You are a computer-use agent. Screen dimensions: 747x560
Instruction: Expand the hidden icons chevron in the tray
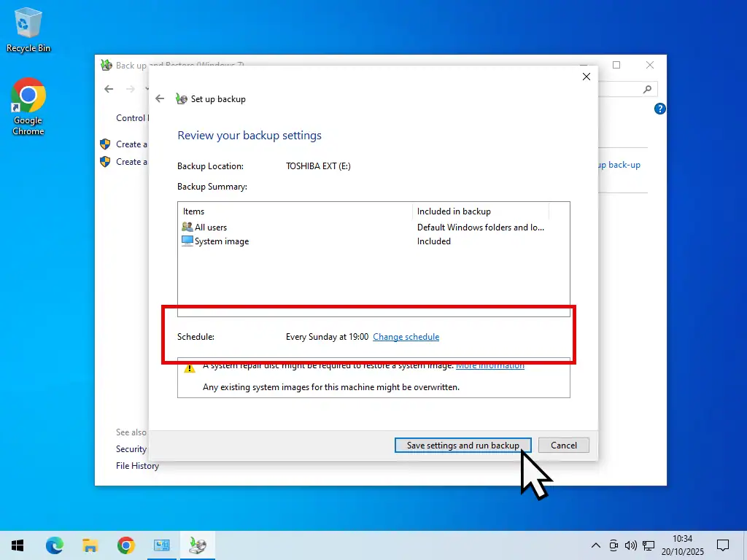(596, 545)
